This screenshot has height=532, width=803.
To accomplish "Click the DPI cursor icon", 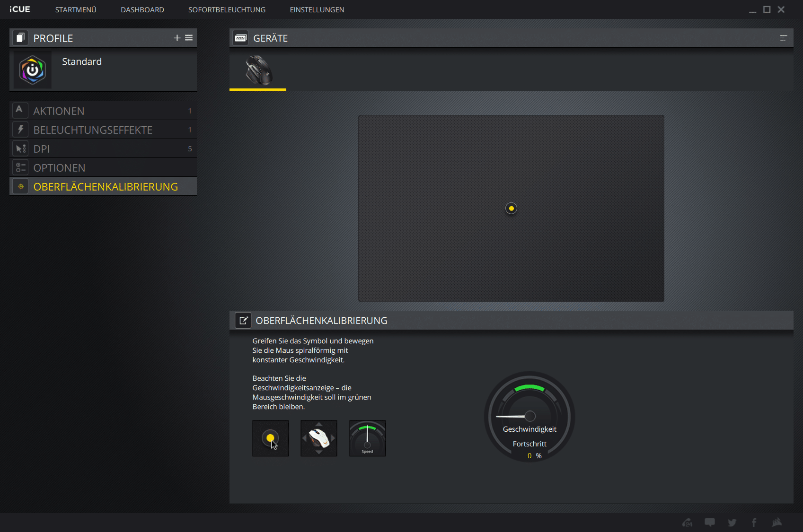I will pyautogui.click(x=20, y=149).
